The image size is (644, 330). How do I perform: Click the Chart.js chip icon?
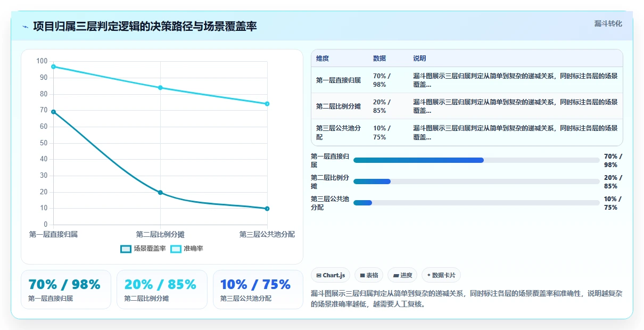tap(319, 276)
